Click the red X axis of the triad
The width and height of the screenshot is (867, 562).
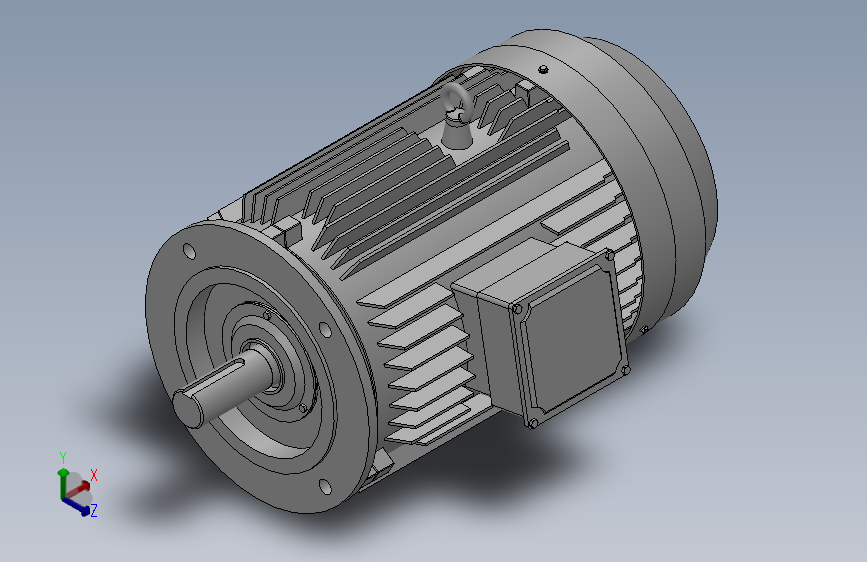click(79, 488)
